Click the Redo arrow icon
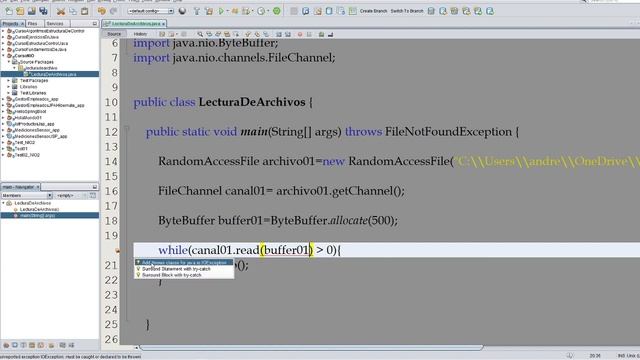640x360 pixels. click(114, 11)
